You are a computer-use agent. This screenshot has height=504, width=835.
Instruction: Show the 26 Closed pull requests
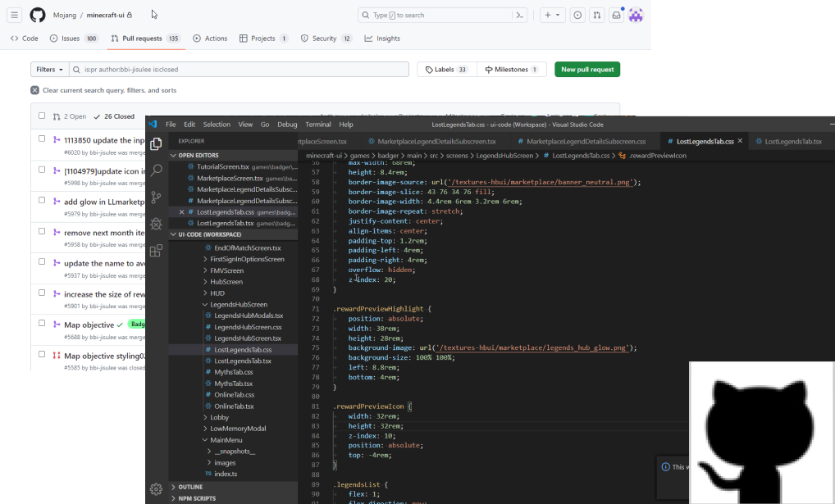(x=114, y=116)
